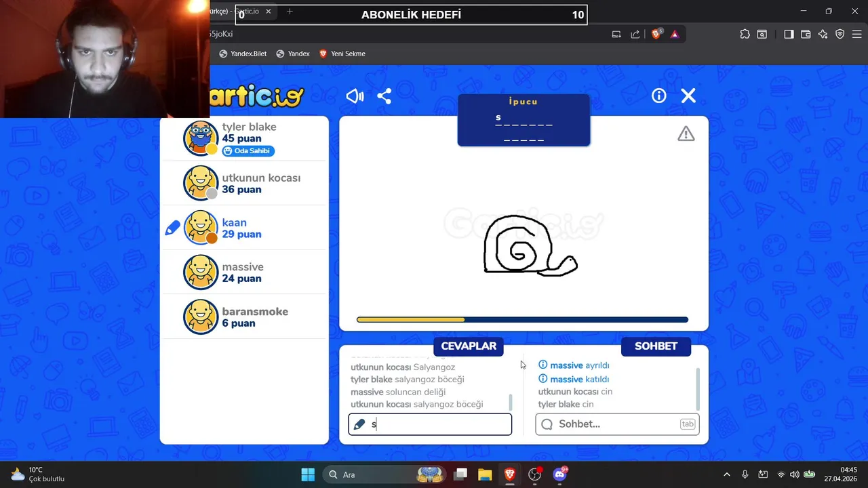This screenshot has width=868, height=488.
Task: Select the CEVAPLAR header
Action: [469, 346]
